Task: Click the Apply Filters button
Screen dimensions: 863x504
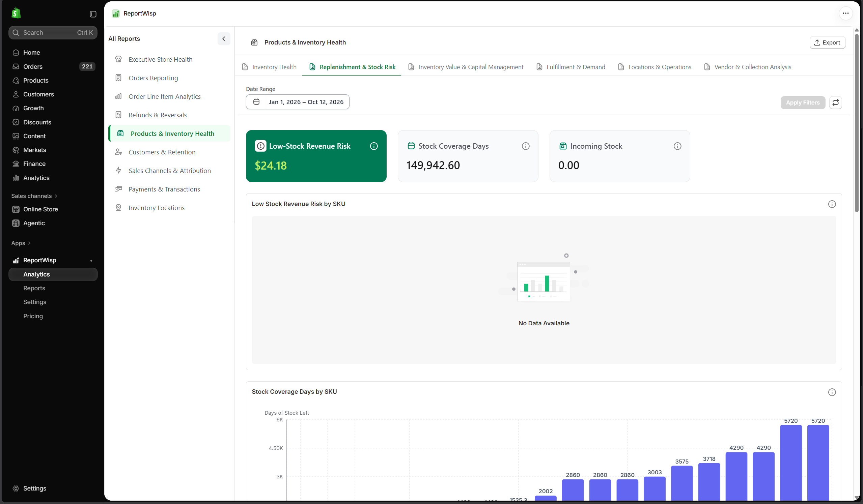Action: pos(803,102)
